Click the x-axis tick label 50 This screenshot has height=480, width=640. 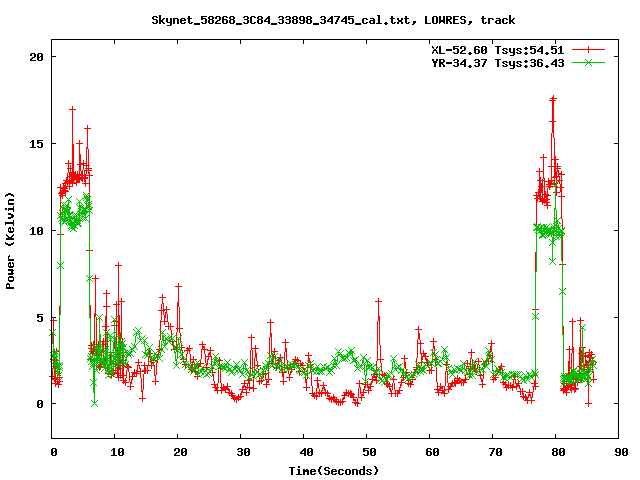pos(369,452)
